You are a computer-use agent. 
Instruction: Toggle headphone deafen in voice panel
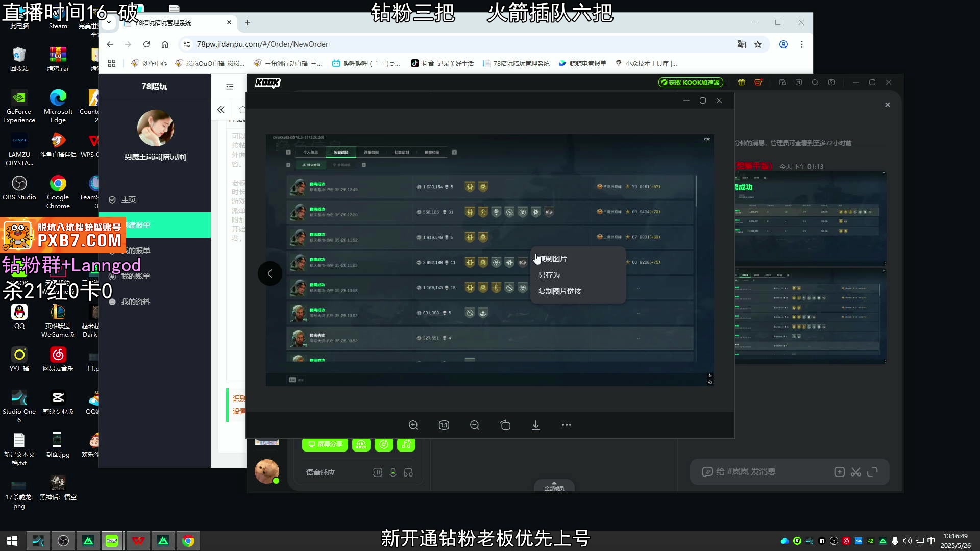point(408,472)
